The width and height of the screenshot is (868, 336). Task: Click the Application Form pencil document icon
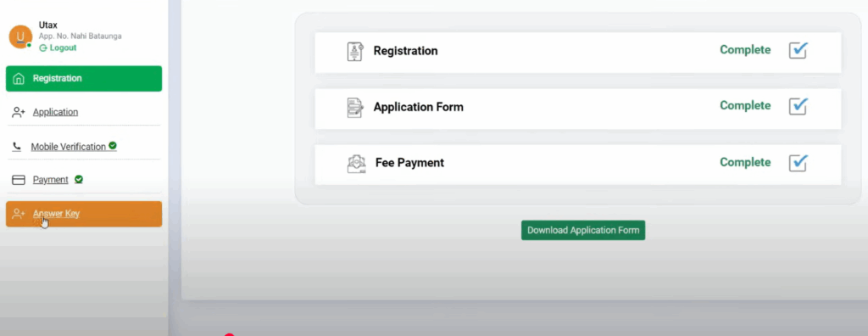coord(355,108)
